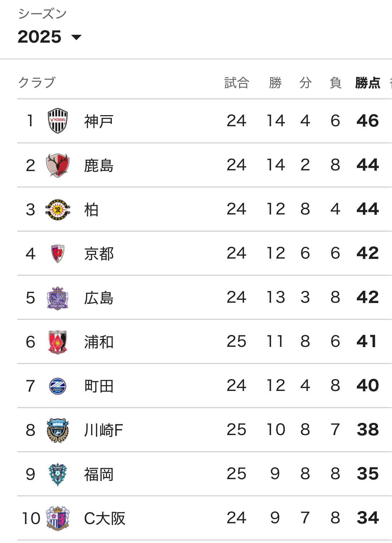Click the Machida Zelvia club crest
The width and height of the screenshot is (392, 543).
[57, 386]
